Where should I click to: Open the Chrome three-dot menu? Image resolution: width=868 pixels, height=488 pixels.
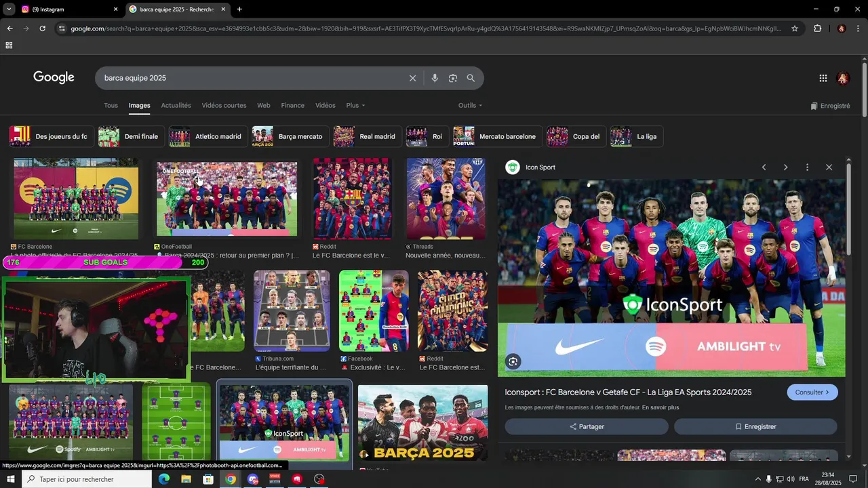(x=859, y=28)
